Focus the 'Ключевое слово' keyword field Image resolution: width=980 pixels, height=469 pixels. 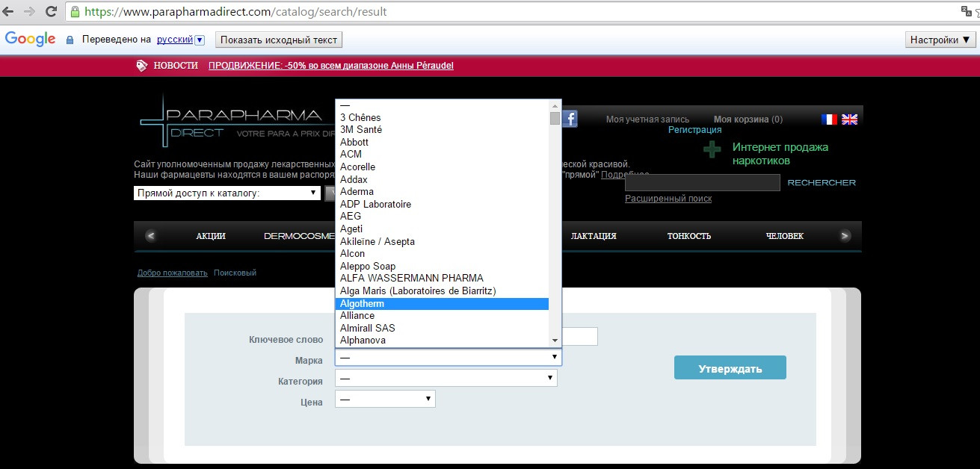[579, 337]
